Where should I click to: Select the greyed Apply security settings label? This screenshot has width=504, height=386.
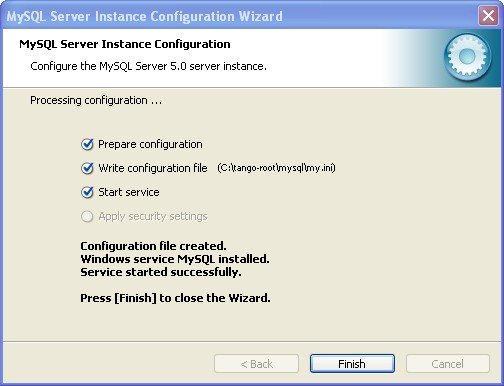click(x=153, y=216)
